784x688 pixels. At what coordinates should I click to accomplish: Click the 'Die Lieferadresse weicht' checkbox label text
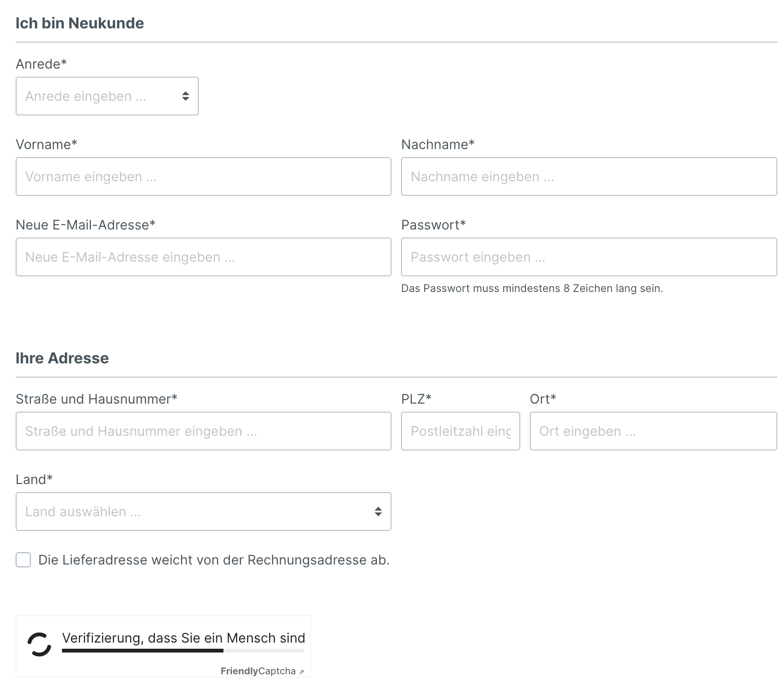214,560
